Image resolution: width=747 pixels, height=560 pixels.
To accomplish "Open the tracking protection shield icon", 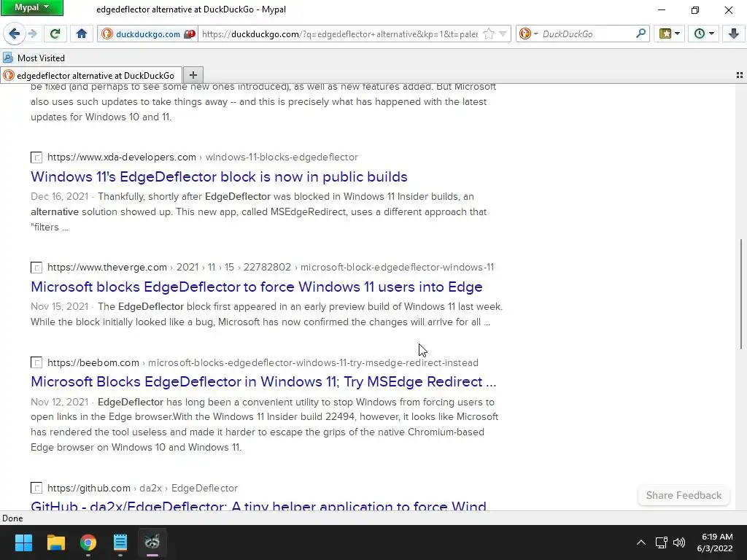I will [x=190, y=34].
